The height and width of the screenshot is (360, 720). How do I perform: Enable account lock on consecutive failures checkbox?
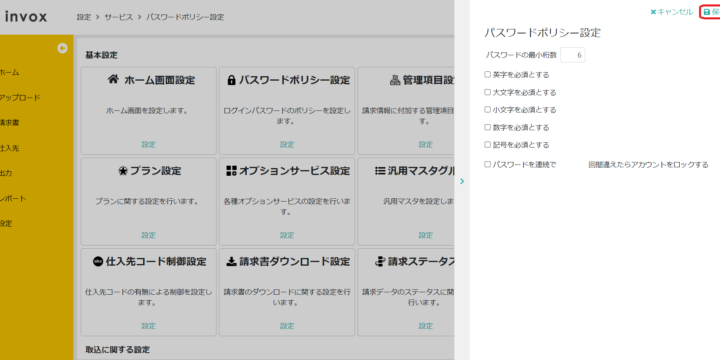tap(488, 164)
